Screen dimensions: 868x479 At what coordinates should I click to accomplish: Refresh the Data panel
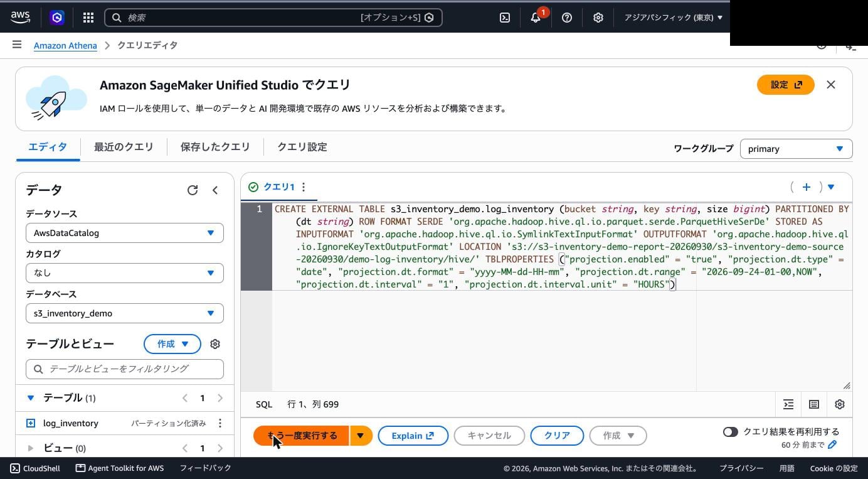193,190
